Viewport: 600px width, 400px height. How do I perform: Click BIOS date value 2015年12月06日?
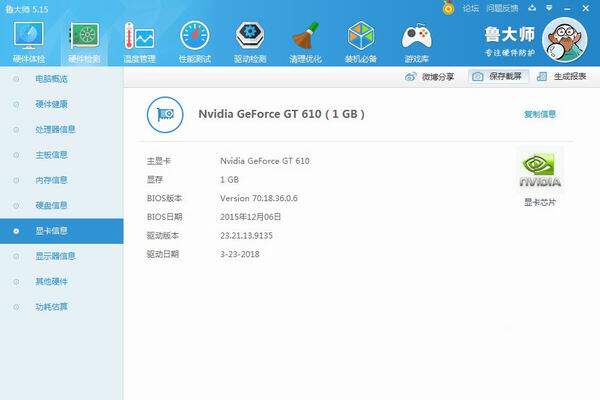point(250,217)
